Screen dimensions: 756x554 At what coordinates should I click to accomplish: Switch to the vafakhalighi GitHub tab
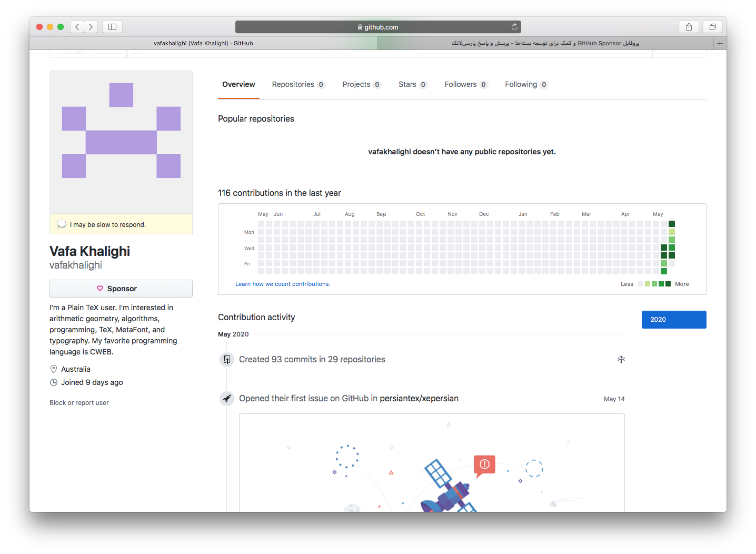coord(203,43)
